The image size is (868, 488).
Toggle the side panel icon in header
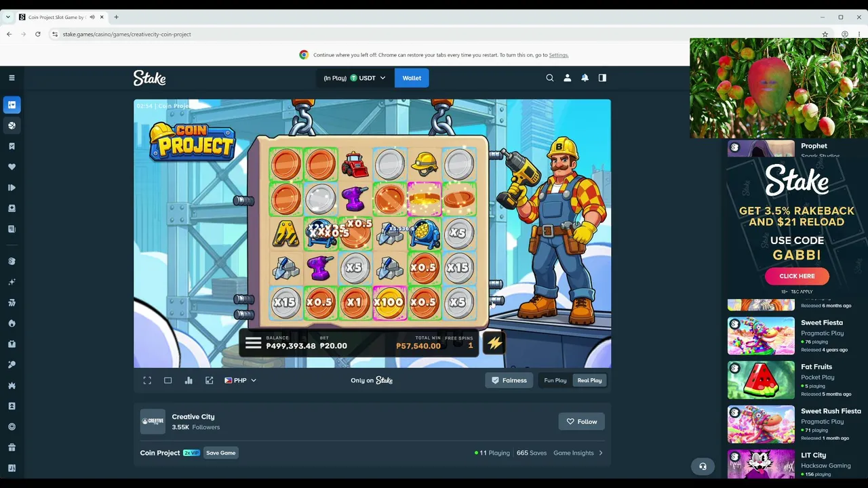[602, 78]
